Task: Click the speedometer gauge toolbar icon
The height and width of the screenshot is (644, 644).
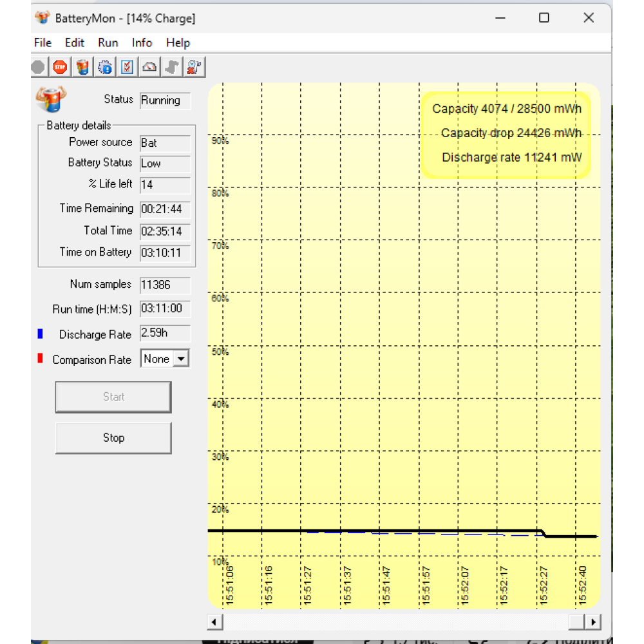Action: pos(149,67)
